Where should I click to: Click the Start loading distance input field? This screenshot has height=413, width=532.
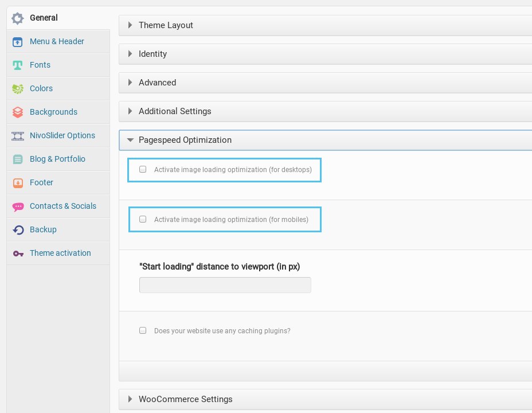coord(225,285)
